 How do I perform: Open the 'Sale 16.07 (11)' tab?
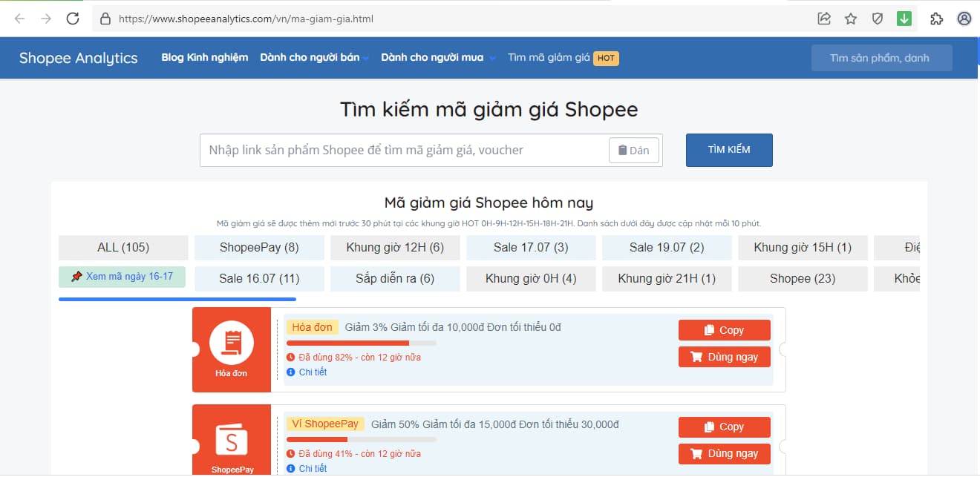click(x=259, y=279)
